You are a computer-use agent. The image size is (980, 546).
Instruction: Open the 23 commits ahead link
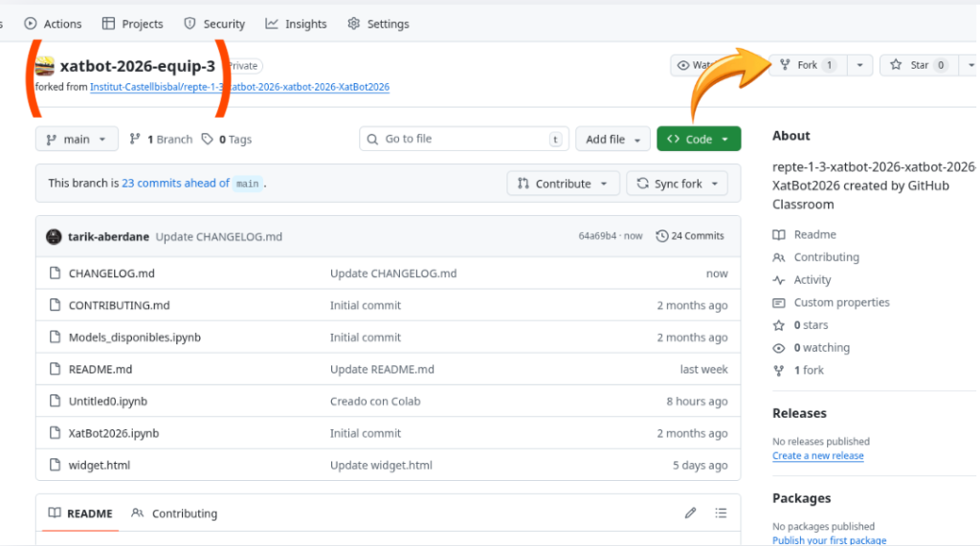tap(175, 184)
